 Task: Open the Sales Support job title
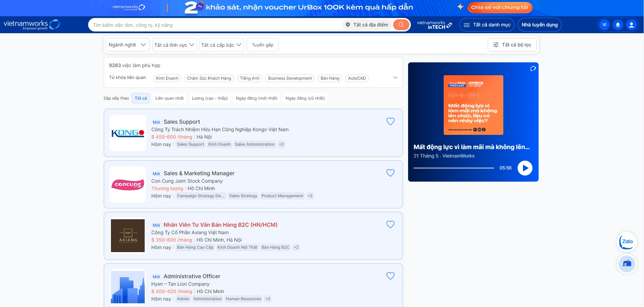[182, 122]
